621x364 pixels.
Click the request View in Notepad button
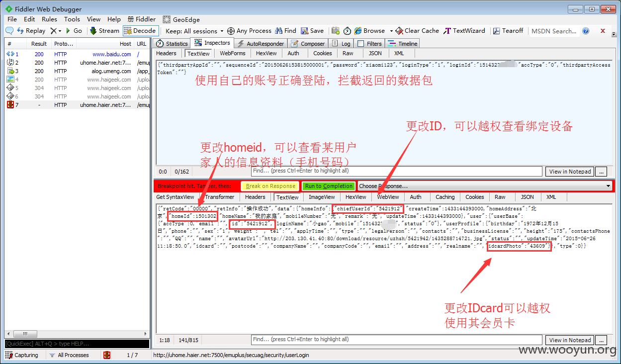pos(570,172)
